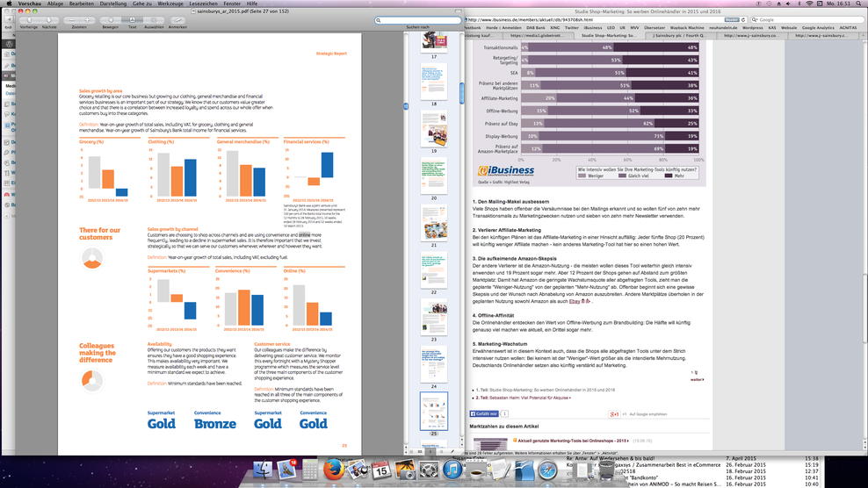Click the volume icon in menu bar

(x=789, y=4)
